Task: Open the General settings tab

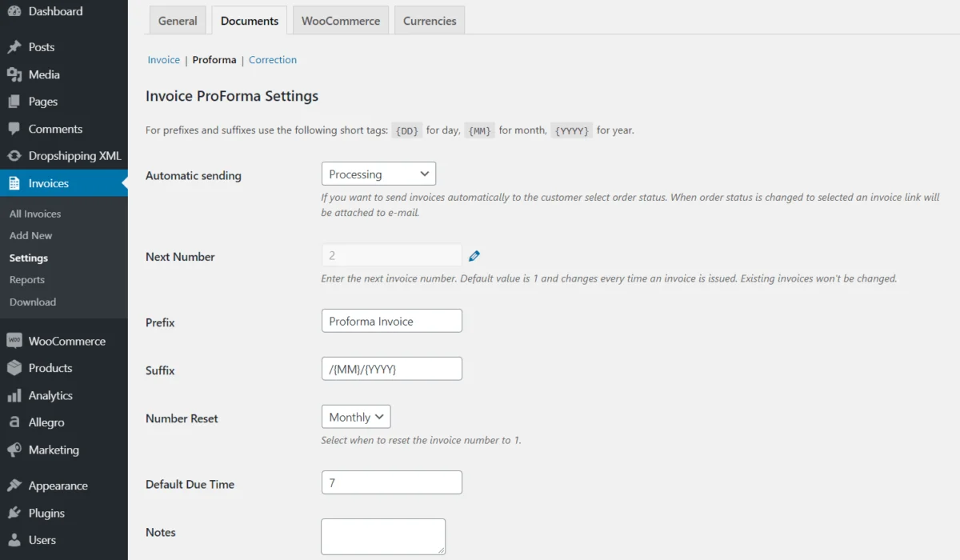Action: (178, 20)
